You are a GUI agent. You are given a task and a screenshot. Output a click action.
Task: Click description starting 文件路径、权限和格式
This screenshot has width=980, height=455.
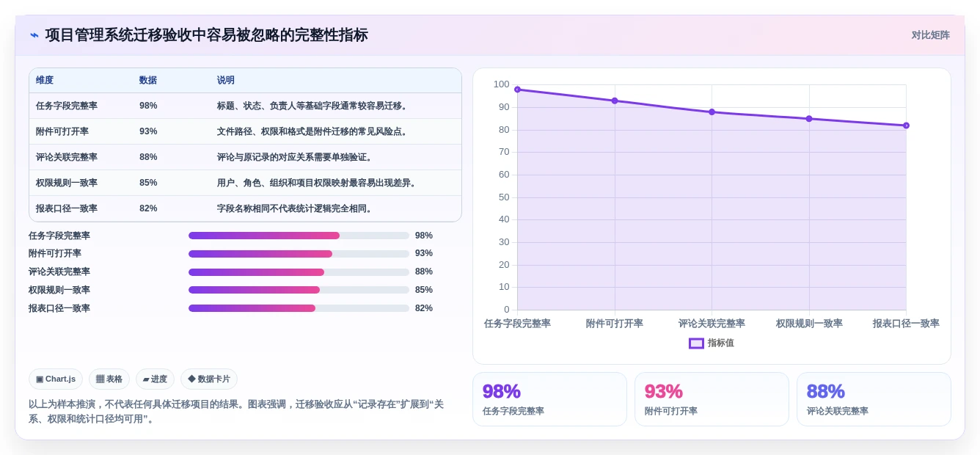point(314,131)
